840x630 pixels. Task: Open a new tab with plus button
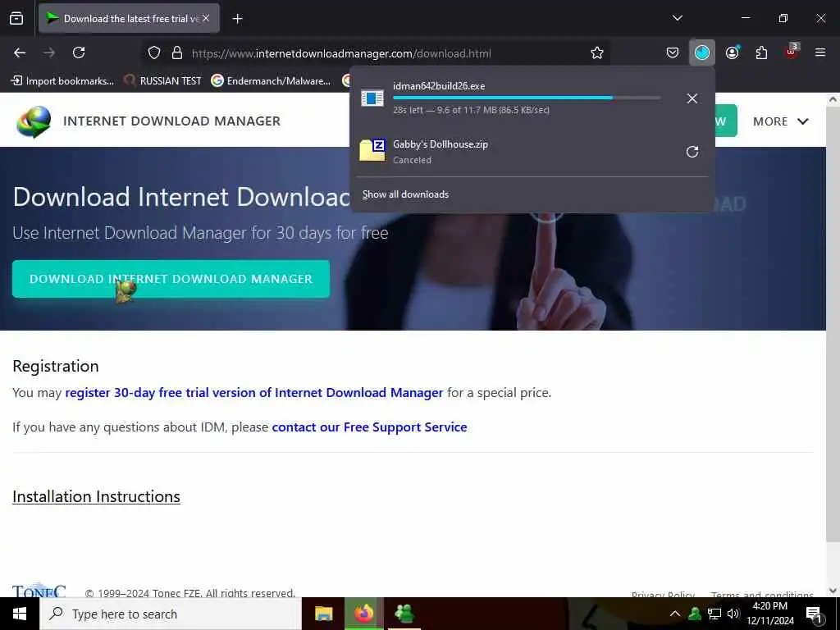coord(237,19)
